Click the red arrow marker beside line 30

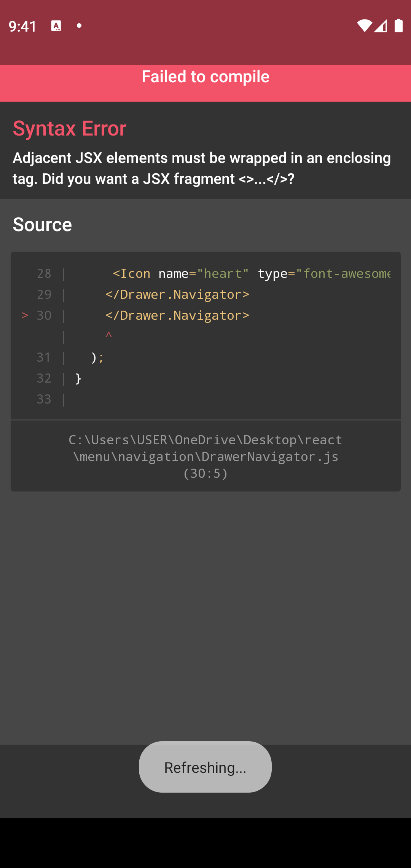25,315
